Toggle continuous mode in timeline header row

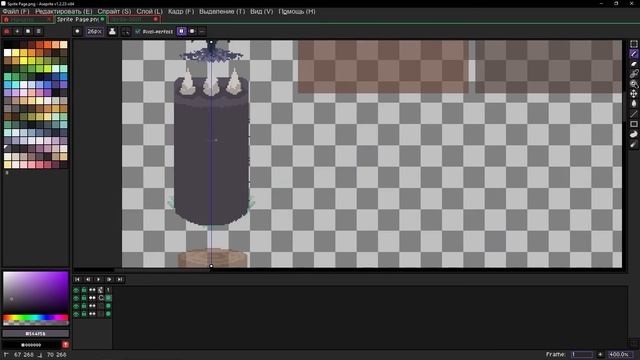coord(92,290)
